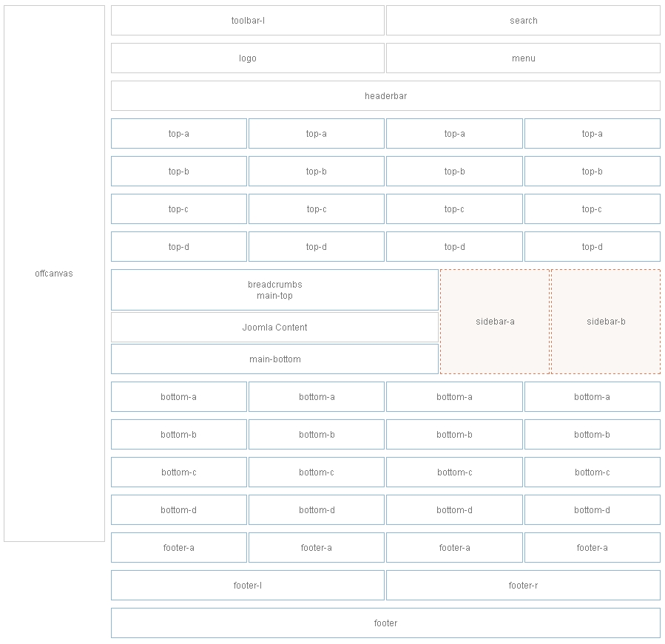Select the second bottom-c block
The width and height of the screenshot is (665, 644).
click(x=316, y=472)
